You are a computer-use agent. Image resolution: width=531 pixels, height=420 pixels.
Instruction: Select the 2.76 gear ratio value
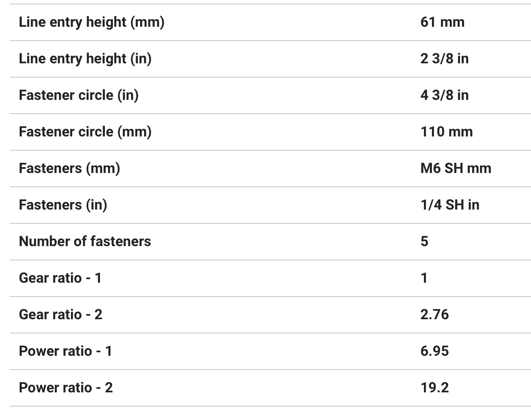pyautogui.click(x=435, y=314)
